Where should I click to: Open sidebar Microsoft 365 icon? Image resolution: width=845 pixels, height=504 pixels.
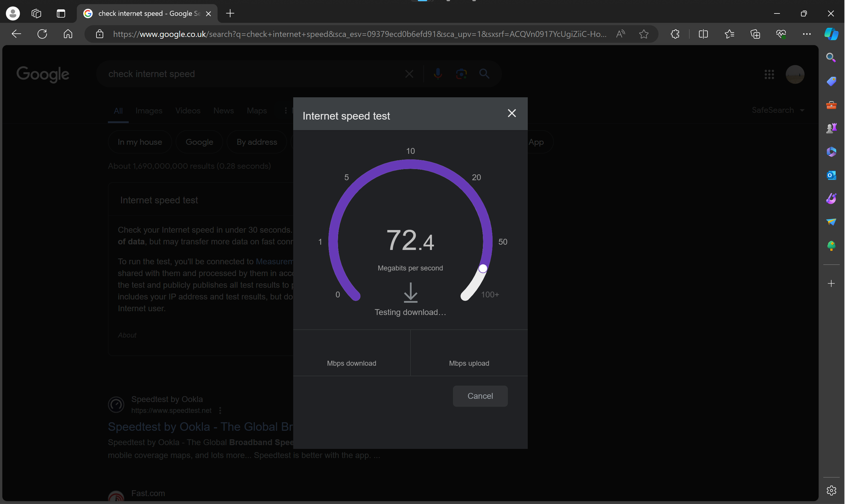coord(831,151)
